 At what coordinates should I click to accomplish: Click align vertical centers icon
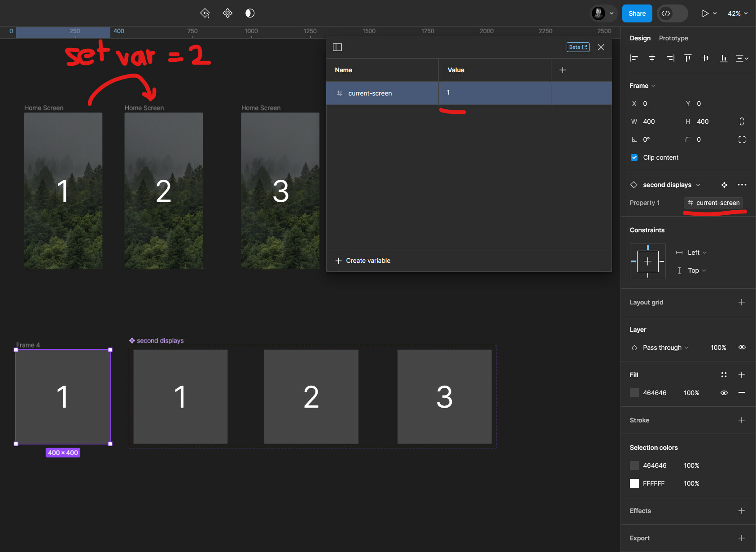click(706, 58)
